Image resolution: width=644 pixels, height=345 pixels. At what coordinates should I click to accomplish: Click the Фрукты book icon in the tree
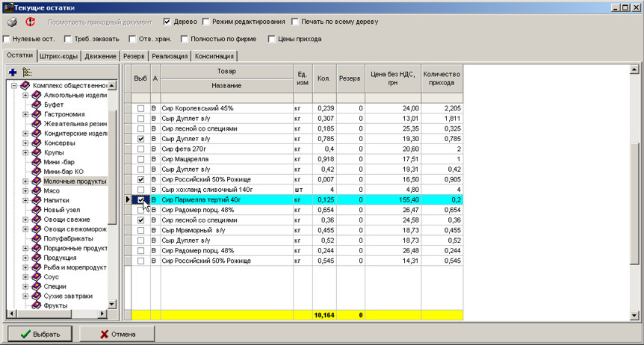(36, 305)
